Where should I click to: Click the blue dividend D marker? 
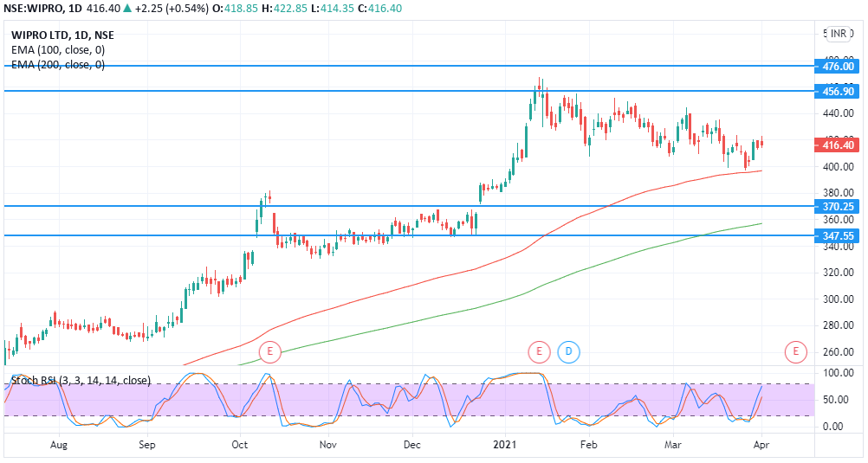[x=569, y=351]
